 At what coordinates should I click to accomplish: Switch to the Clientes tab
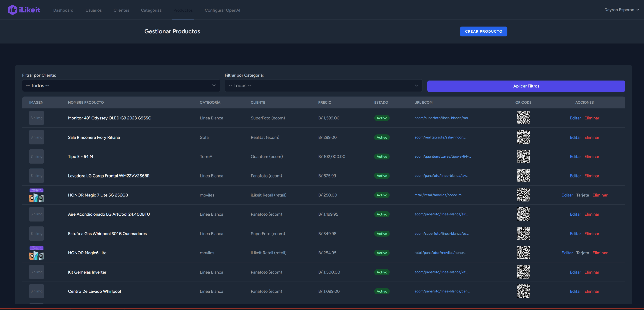click(121, 10)
